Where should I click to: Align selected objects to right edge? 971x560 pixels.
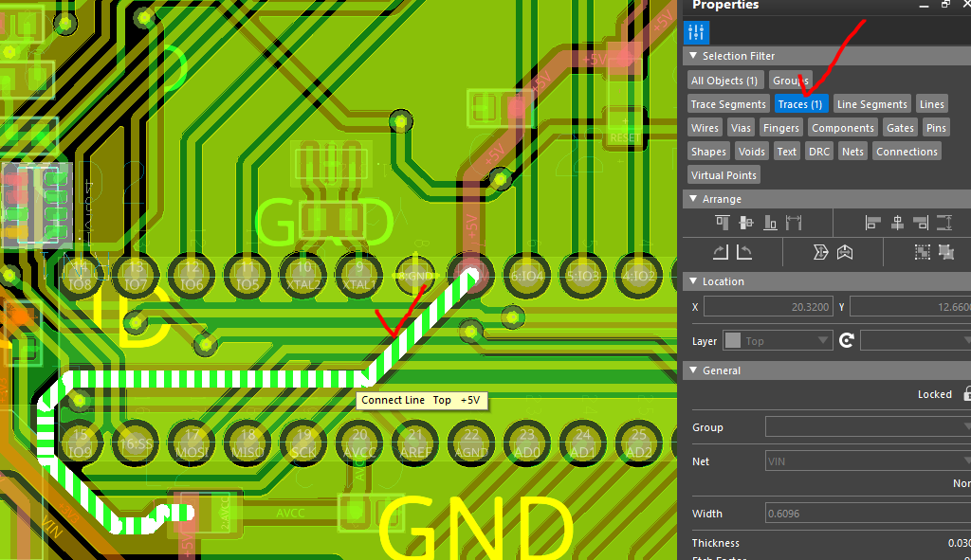pyautogui.click(x=921, y=223)
